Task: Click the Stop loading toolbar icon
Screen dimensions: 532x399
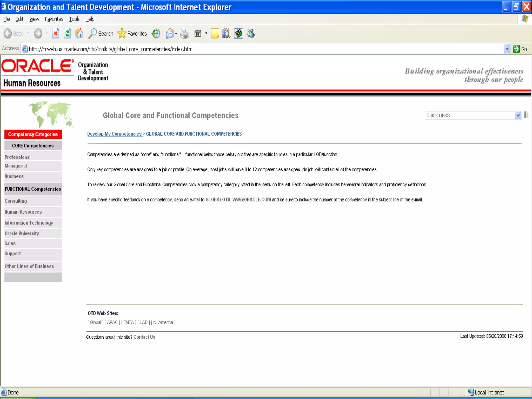Action: click(x=55, y=34)
